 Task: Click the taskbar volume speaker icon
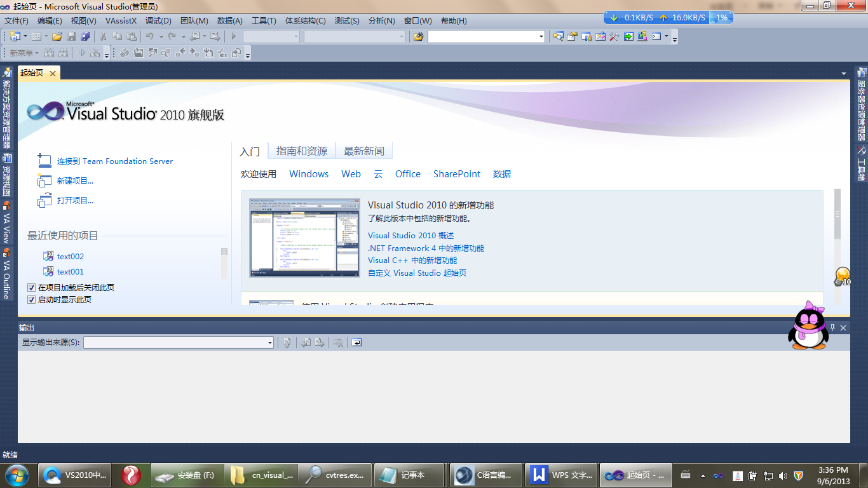tap(783, 475)
